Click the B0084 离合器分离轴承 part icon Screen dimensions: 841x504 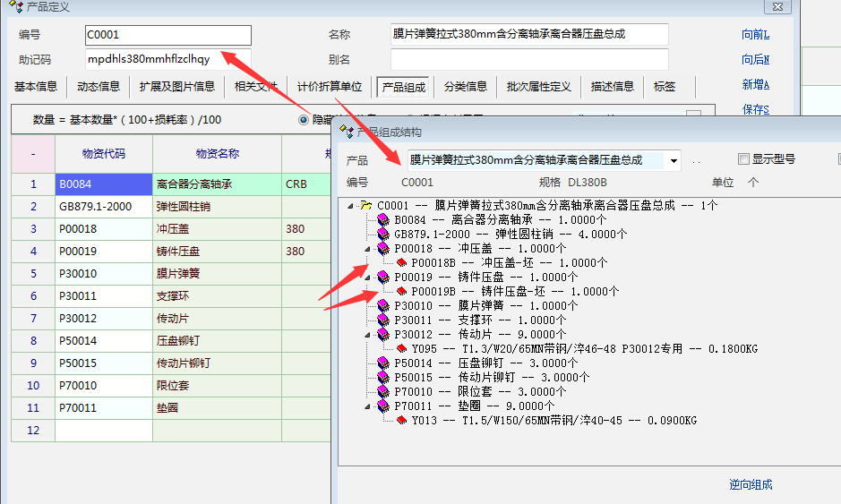point(383,219)
